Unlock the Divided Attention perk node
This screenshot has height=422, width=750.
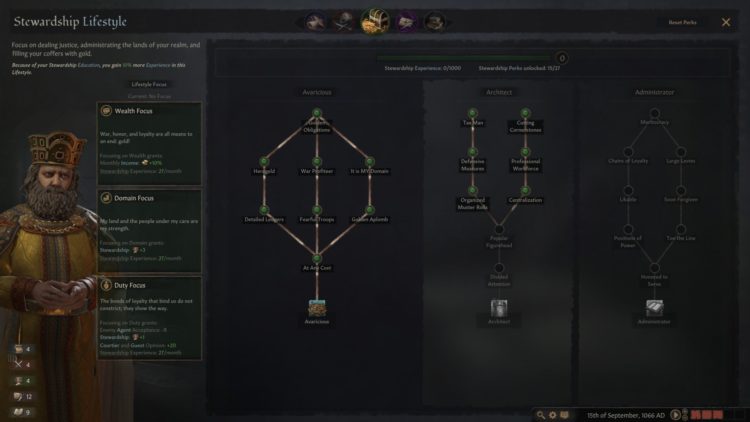coord(499,268)
